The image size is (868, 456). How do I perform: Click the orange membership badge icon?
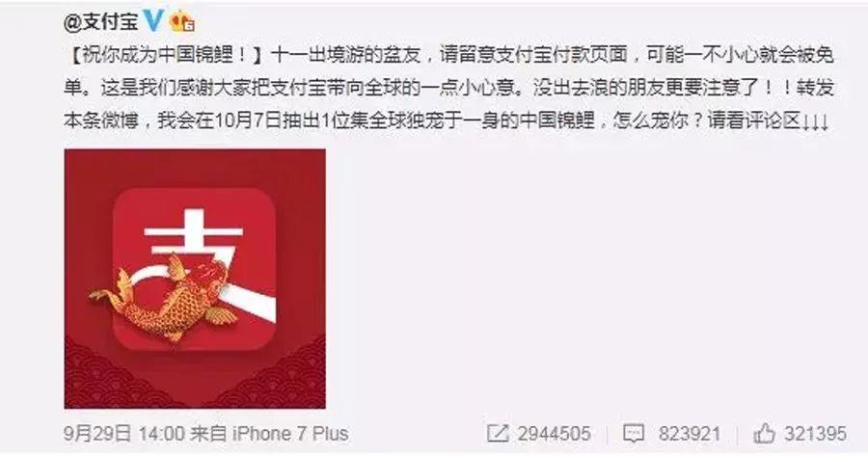[181, 22]
